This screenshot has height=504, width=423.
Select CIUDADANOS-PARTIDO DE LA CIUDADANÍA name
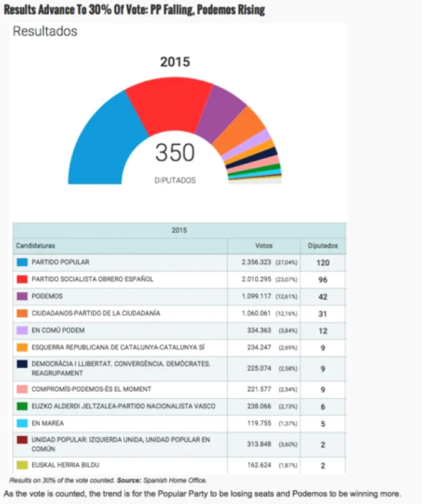96,313
